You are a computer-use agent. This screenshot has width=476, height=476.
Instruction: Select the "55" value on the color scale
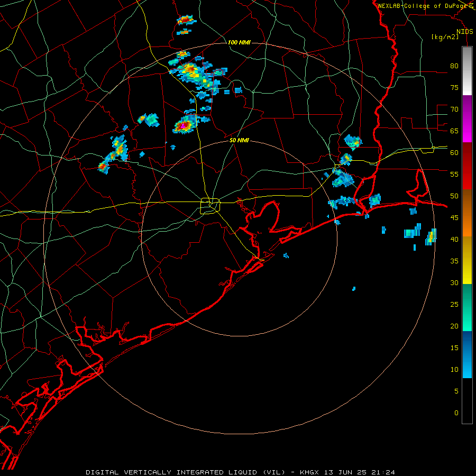click(x=454, y=174)
